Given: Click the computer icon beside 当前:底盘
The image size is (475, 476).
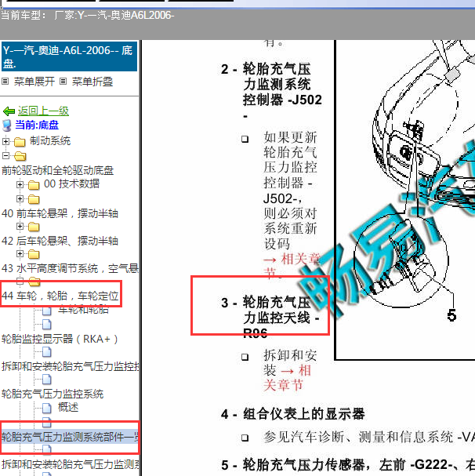Looking at the screenshot, I should pyautogui.click(x=7, y=125).
